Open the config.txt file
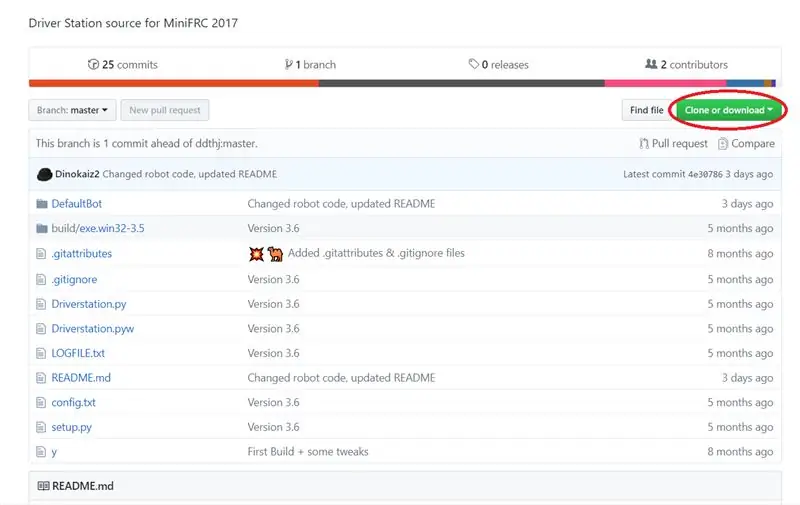Screen dimensions: 800x505 (73, 402)
